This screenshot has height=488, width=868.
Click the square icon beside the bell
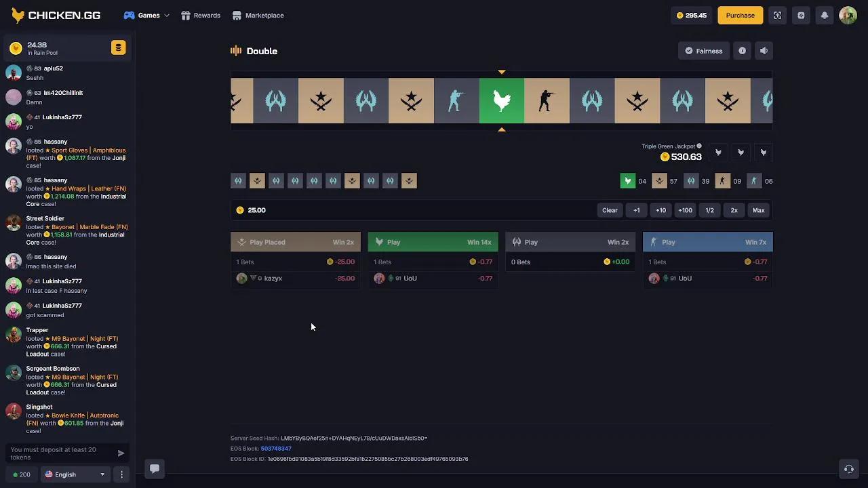801,15
